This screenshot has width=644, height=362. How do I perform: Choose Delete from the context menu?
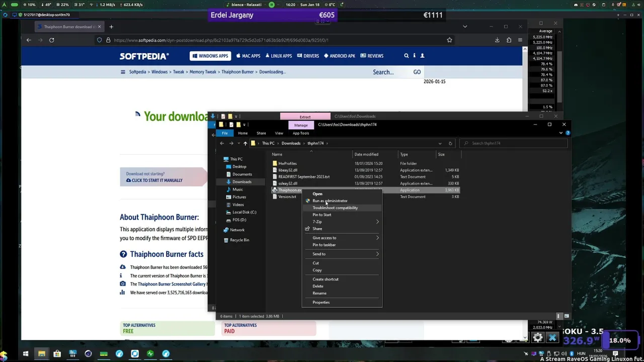[x=318, y=286]
